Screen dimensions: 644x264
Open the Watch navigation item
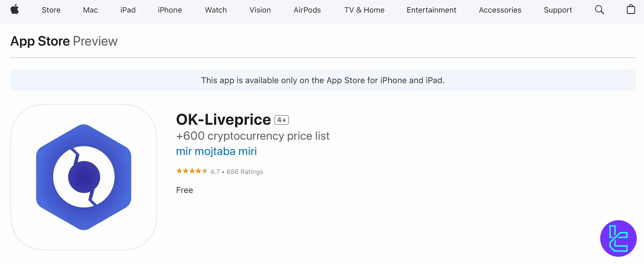click(x=216, y=10)
